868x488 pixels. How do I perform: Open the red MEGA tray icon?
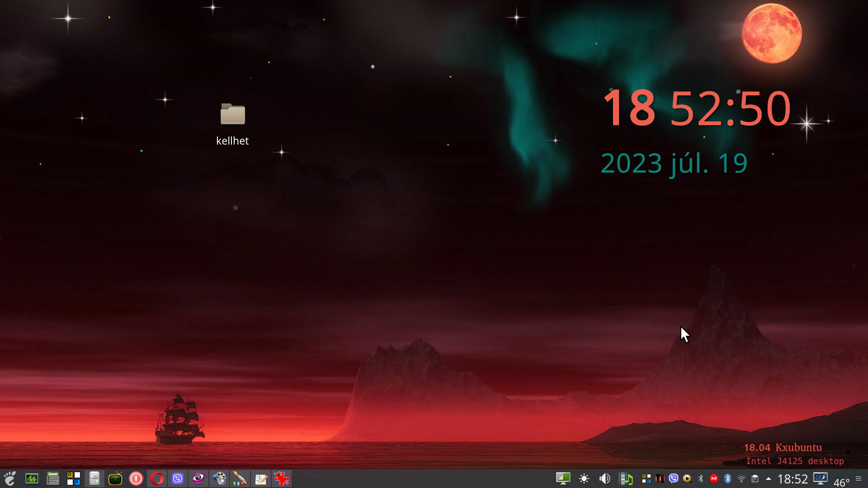714,479
